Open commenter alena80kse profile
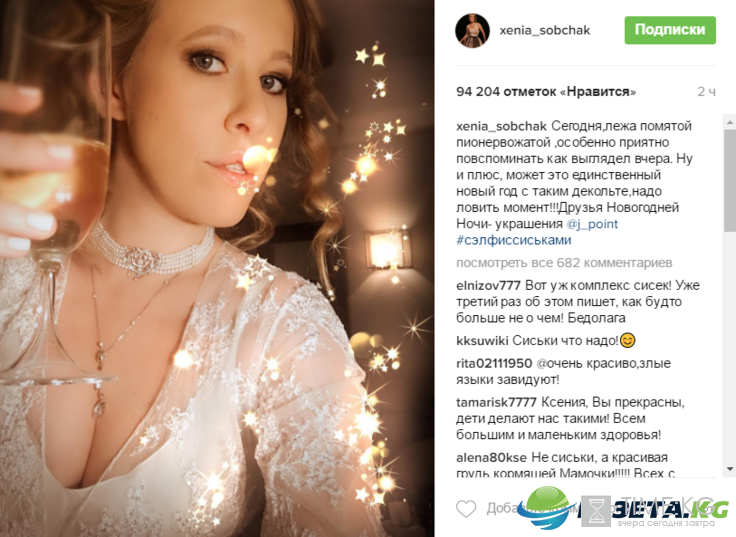 point(491,457)
